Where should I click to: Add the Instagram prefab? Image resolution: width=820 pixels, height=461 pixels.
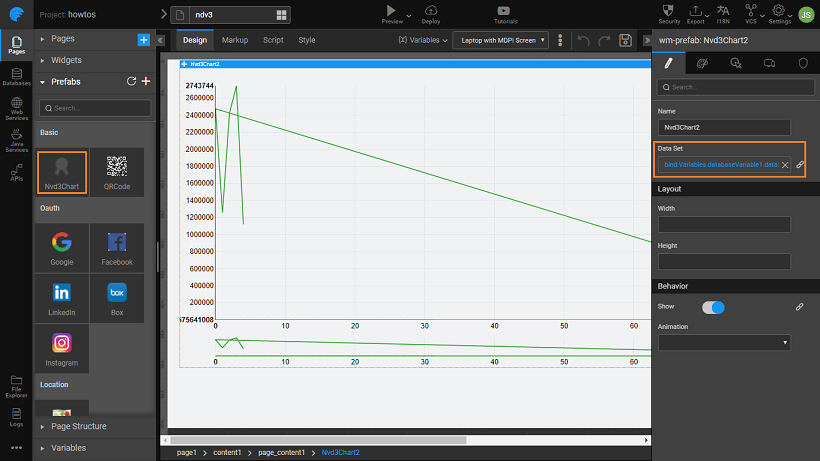(x=62, y=348)
